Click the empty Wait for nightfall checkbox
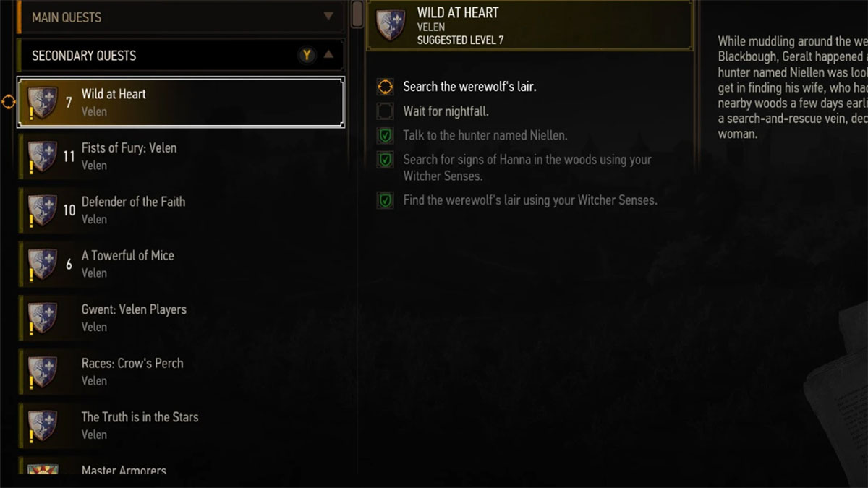Viewport: 868px width, 488px height. pyautogui.click(x=386, y=111)
